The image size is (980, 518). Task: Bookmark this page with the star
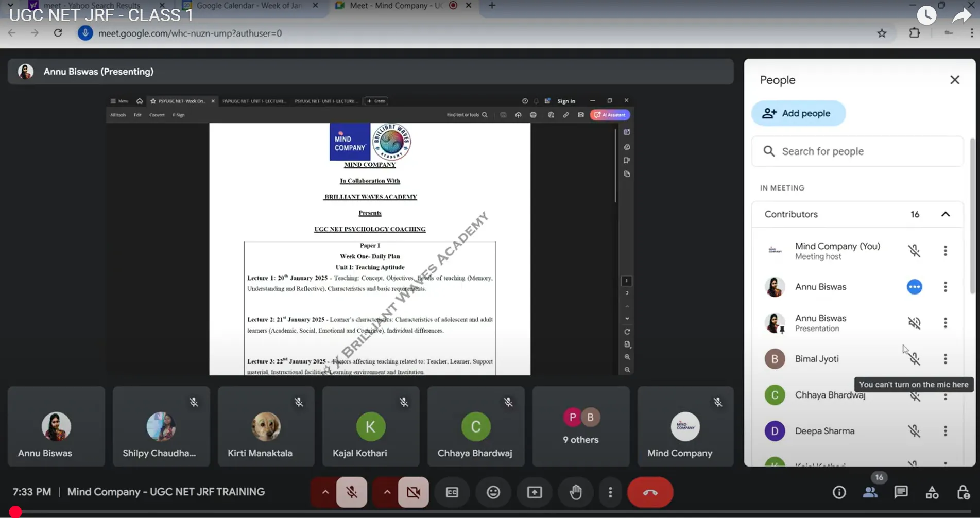[x=882, y=33]
